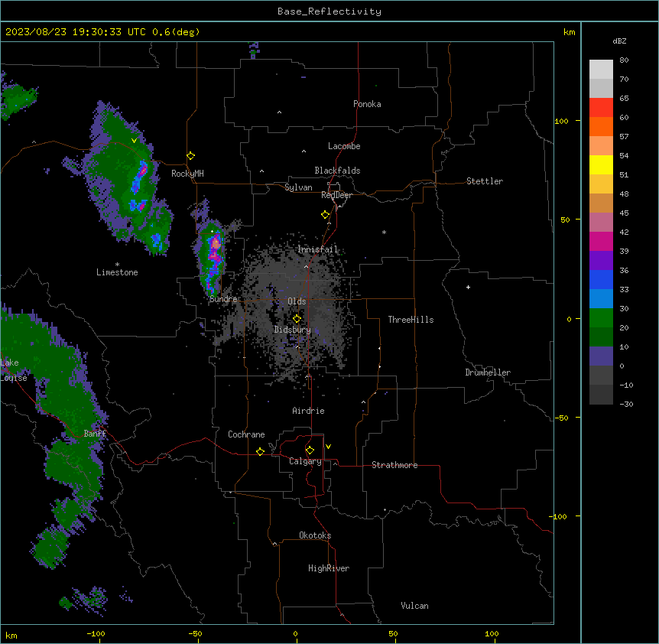The image size is (659, 644).
Task: Click the yellow V marker near Calgary
Action: point(328,447)
